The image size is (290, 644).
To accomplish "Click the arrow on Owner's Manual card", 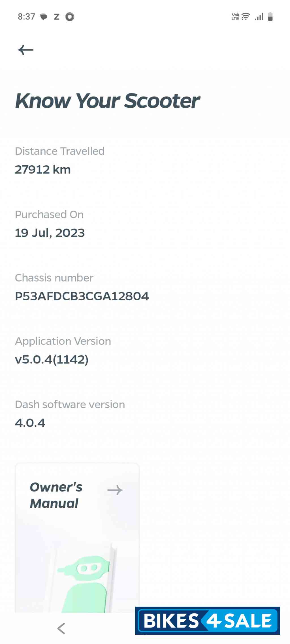I will tap(115, 490).
